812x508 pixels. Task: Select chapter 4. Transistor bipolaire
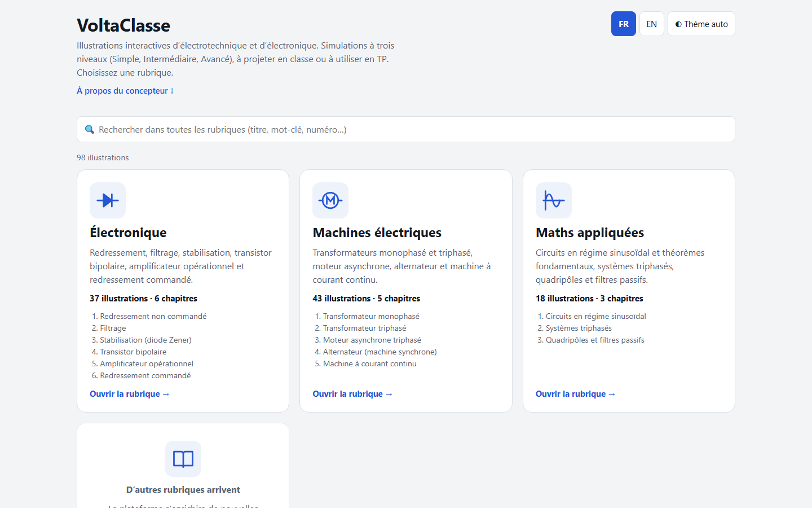(x=129, y=352)
